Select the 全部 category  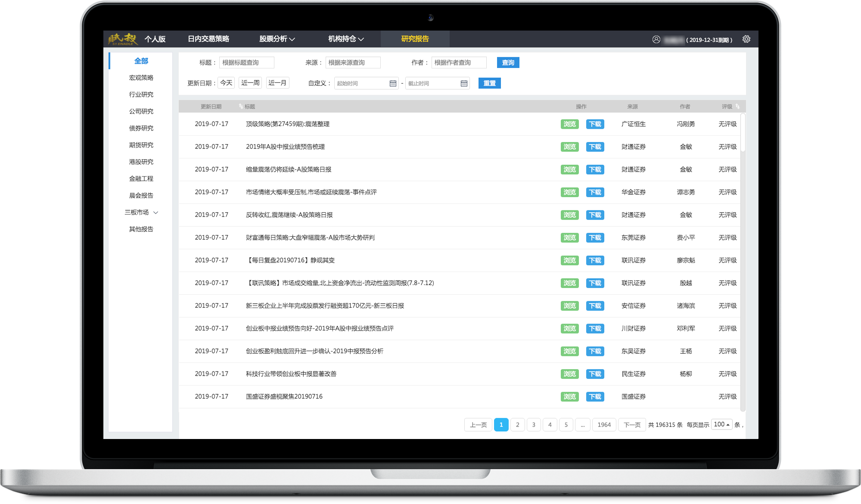[141, 61]
